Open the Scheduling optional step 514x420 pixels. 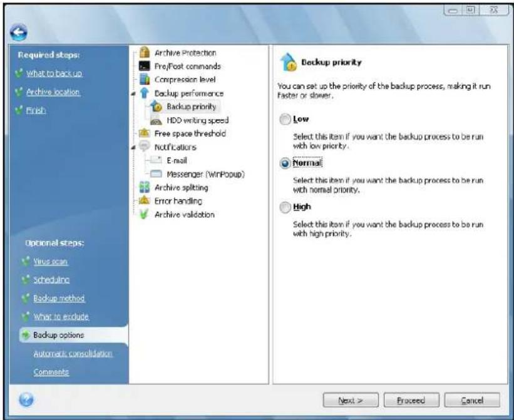point(51,279)
